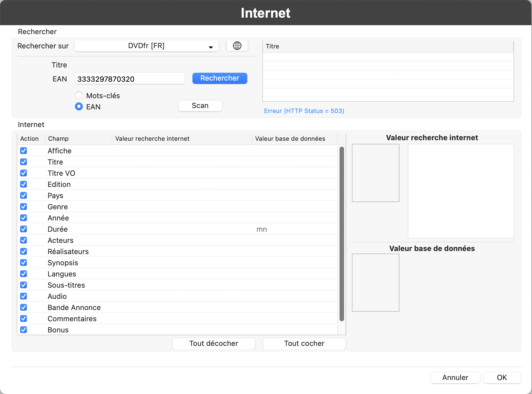Confirm with the OK button
Screen dimensions: 532x394
click(502, 377)
